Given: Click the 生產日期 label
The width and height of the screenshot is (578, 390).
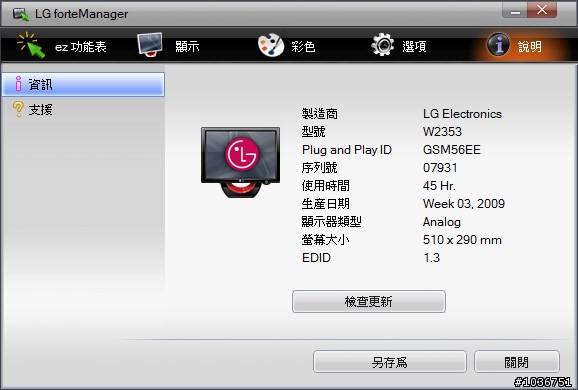Looking at the screenshot, I should (x=325, y=203).
